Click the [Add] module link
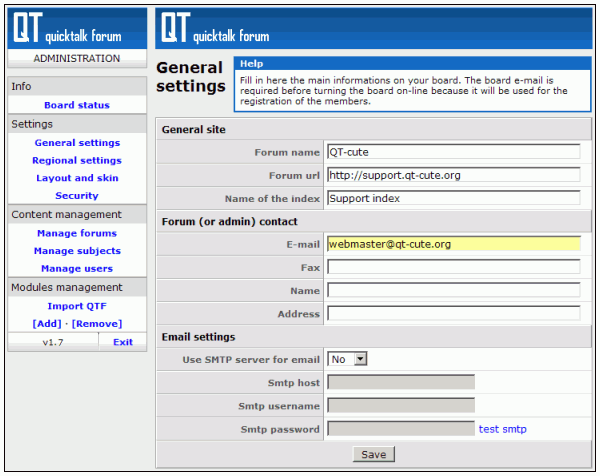The width and height of the screenshot is (600, 476). click(46, 324)
